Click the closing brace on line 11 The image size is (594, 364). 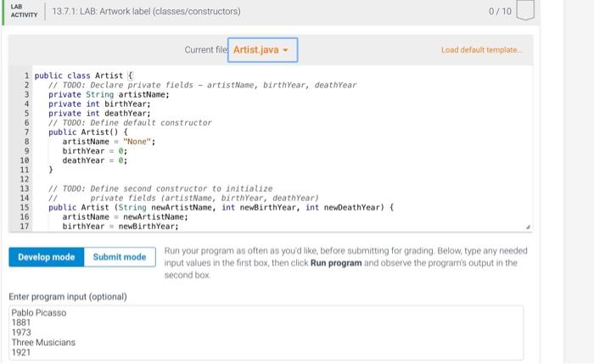pos(51,170)
